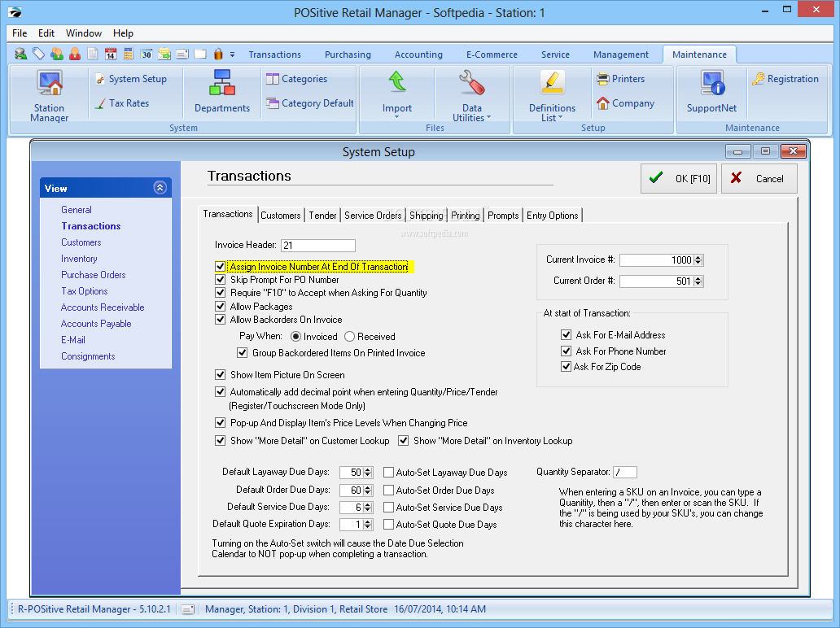Toggle Show Item Picture On Screen
The image size is (840, 628).
(x=220, y=375)
